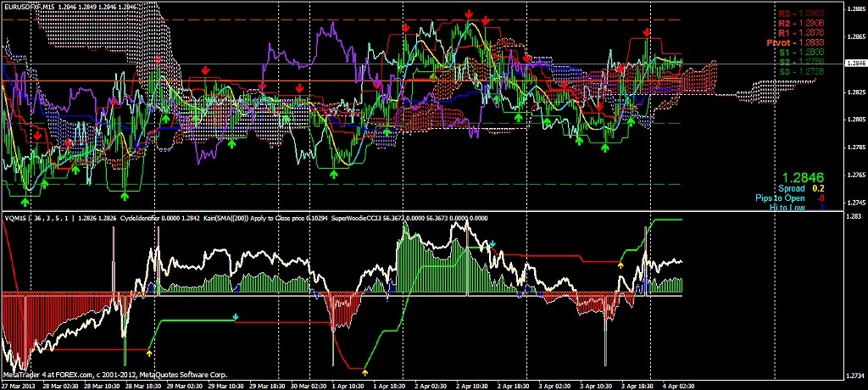Click the 1.2865 price axis value
Viewport: 868px width, 390px height.
click(856, 36)
